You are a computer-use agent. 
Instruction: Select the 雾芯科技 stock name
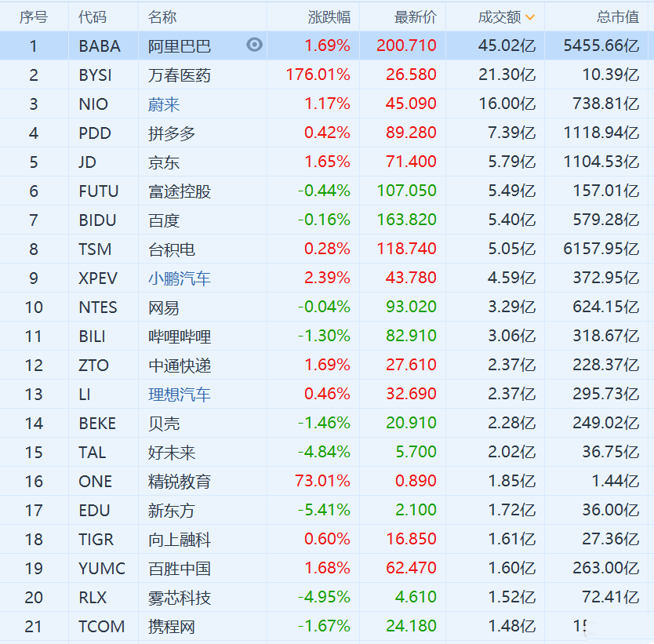[x=180, y=597]
